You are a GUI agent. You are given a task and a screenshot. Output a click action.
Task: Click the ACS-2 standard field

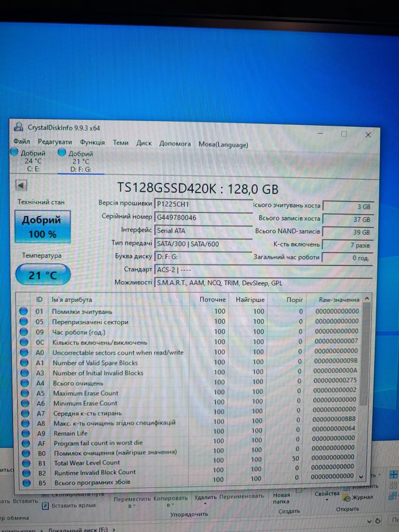tap(263, 270)
